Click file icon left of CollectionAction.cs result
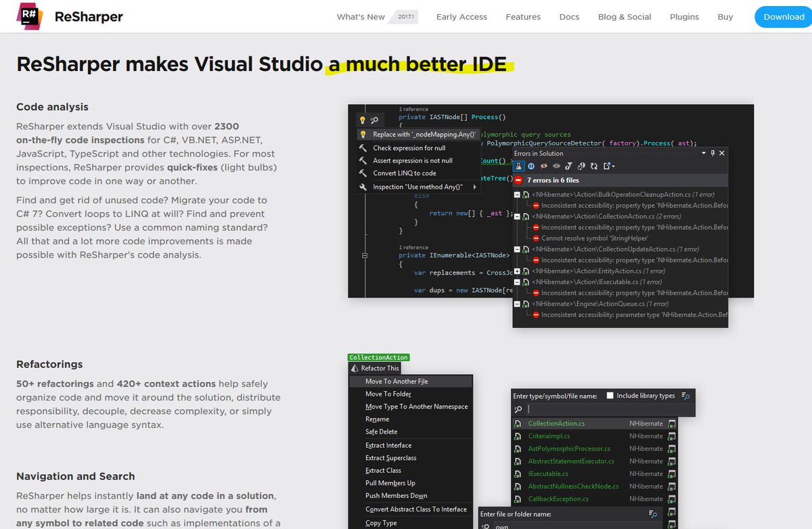Viewport: 812px width, 529px height. click(x=518, y=423)
